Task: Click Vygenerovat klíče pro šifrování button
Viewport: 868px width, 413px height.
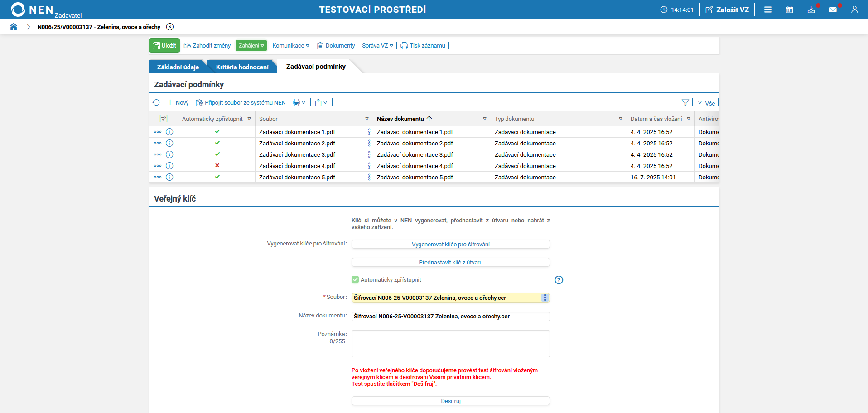Action: coord(451,244)
